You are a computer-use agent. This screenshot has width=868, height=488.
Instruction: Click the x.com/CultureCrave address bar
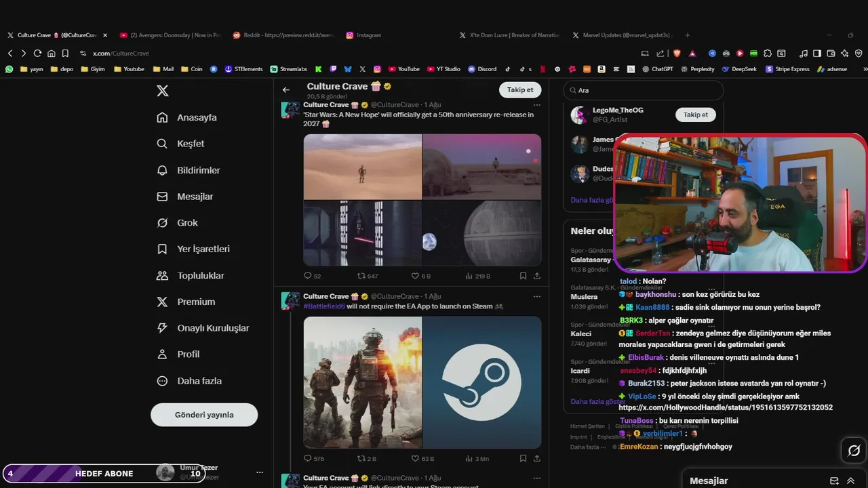tap(121, 53)
